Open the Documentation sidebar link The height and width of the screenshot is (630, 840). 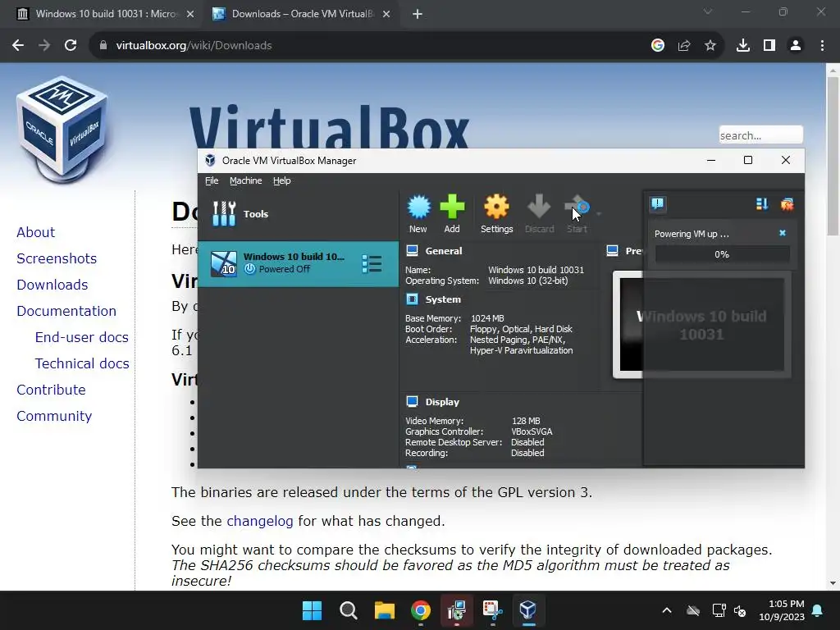tap(66, 311)
